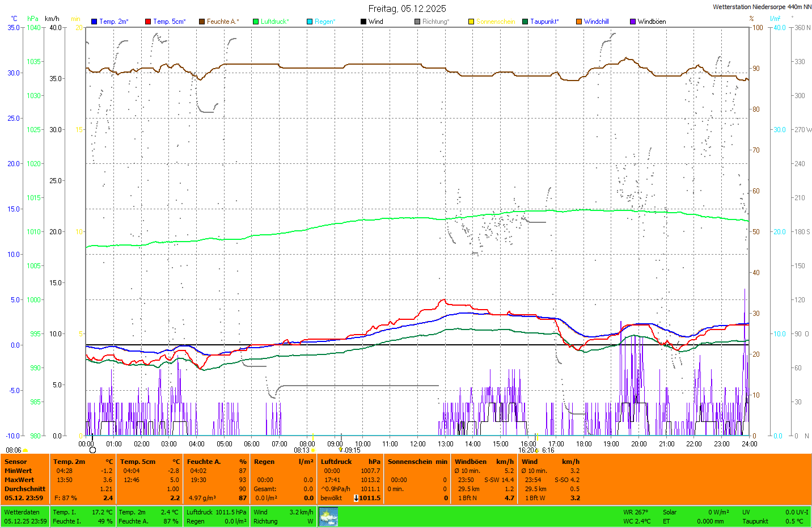Screen dimensions: 812x528
Task: Click the chart title Freitag, 05.12.2025
Action: (407, 9)
